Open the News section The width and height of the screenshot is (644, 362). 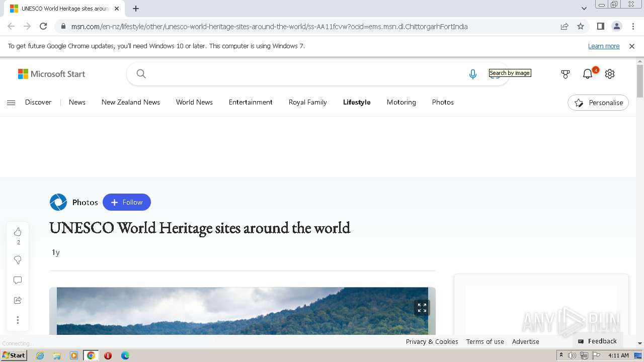[77, 102]
